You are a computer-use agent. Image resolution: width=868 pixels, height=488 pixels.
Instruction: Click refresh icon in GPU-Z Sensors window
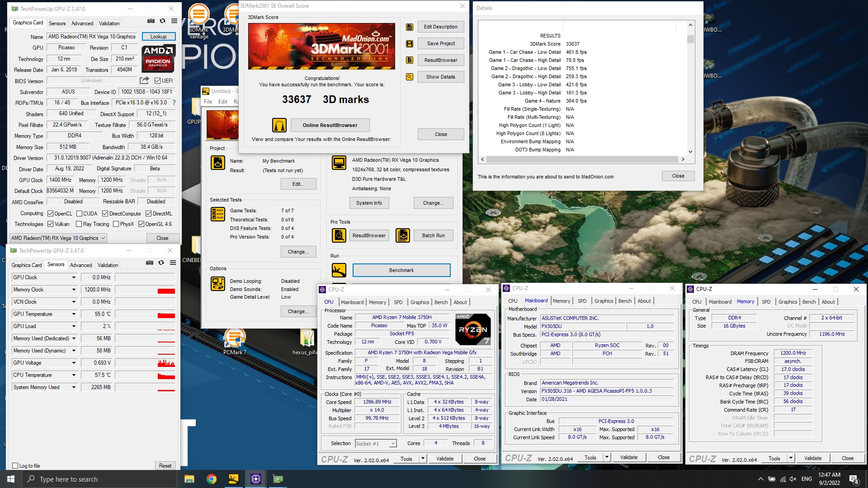[161, 263]
